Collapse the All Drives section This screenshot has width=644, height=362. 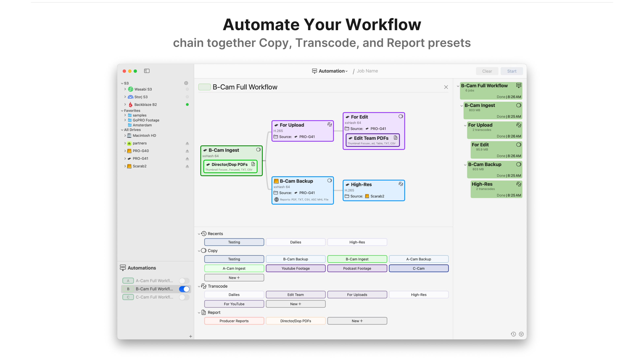click(122, 130)
